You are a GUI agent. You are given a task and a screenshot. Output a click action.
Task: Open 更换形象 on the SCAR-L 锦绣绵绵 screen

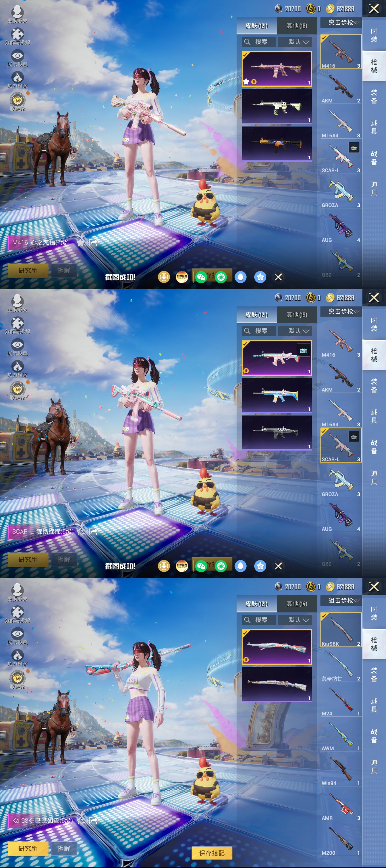tap(17, 303)
